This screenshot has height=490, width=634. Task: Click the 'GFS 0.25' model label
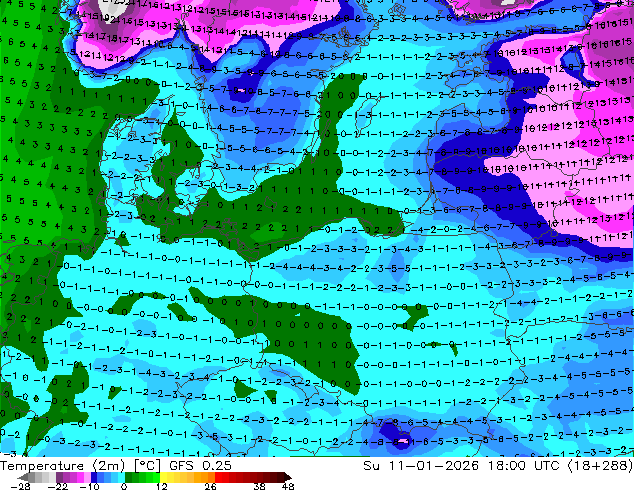pyautogui.click(x=200, y=466)
